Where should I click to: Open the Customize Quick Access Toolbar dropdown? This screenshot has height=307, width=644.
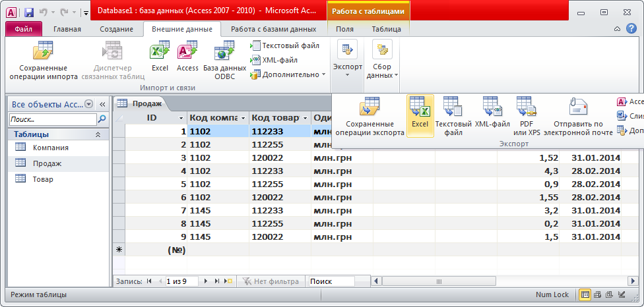coord(86,13)
